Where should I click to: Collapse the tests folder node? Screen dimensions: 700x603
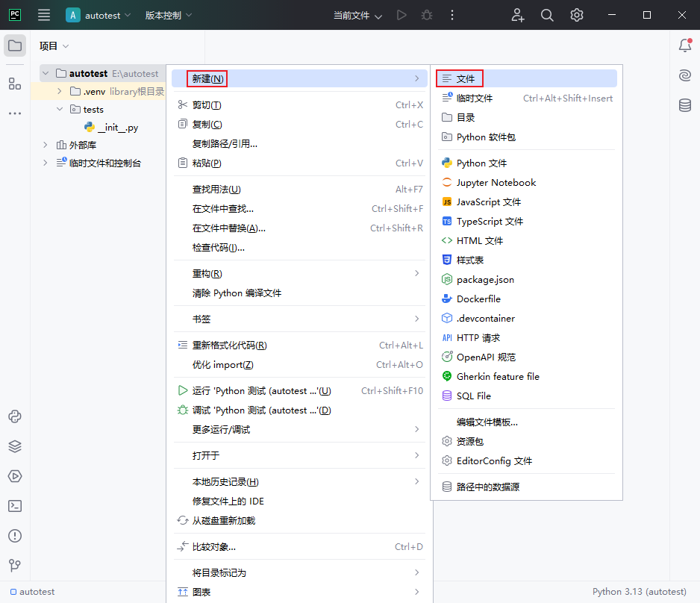(x=60, y=110)
